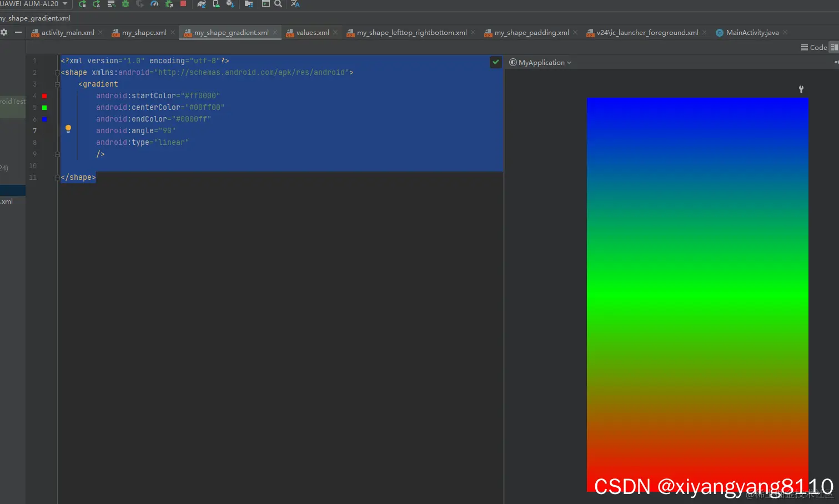
Task: Click the Run Anything terminal icon
Action: click(x=266, y=4)
